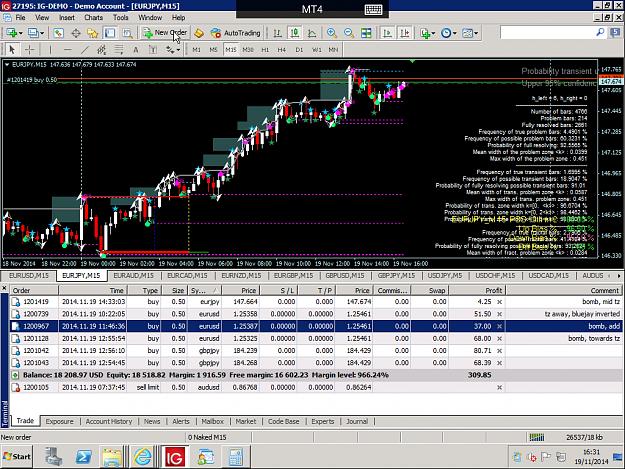
Task: Click the Start button on taskbar
Action: point(17,456)
